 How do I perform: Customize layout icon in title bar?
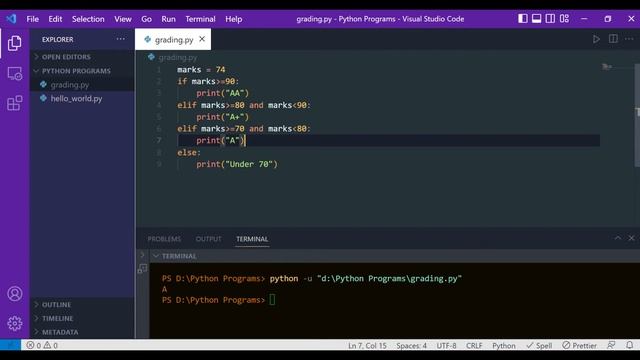coord(564,19)
